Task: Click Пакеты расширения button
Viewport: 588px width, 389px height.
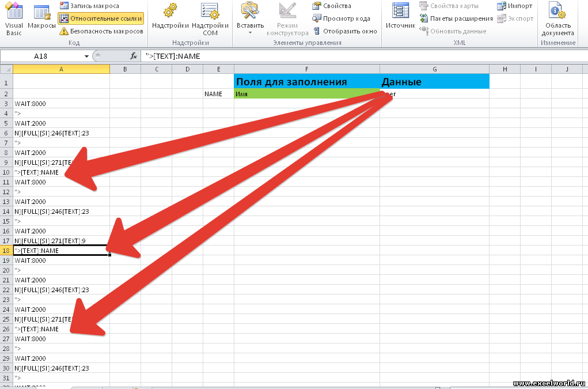Action: click(456, 18)
